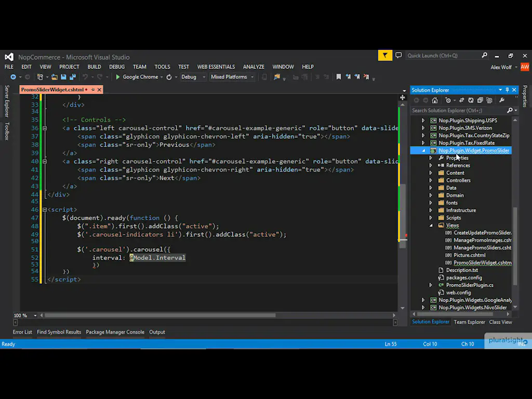Screen dimensions: 532x399
Task: Click the Solution Explorer Home icon
Action: pos(435,100)
